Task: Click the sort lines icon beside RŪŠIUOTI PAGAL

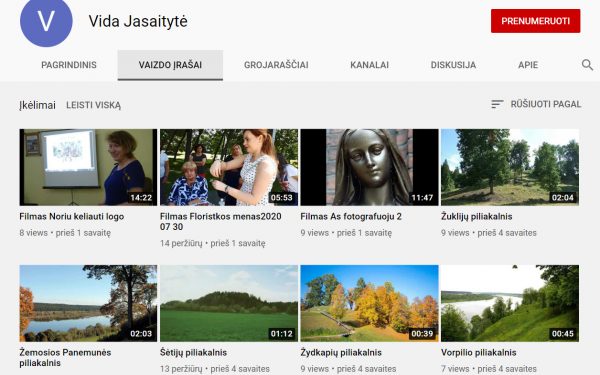Action: pos(497,104)
